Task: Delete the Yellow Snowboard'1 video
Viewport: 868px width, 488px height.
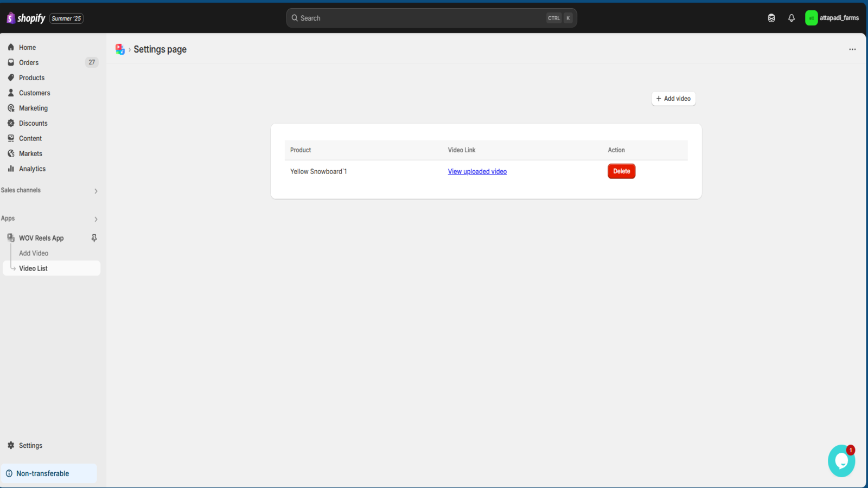Action: [621, 171]
